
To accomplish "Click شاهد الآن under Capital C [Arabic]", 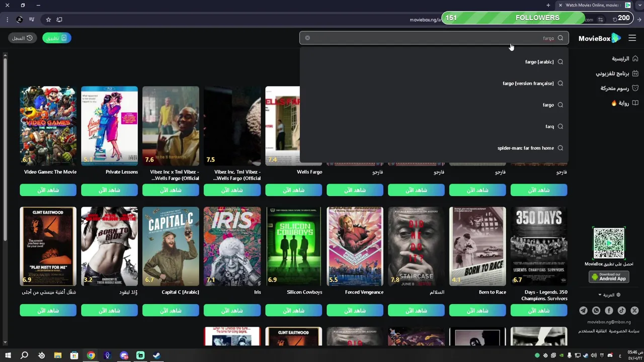I will coord(171,311).
